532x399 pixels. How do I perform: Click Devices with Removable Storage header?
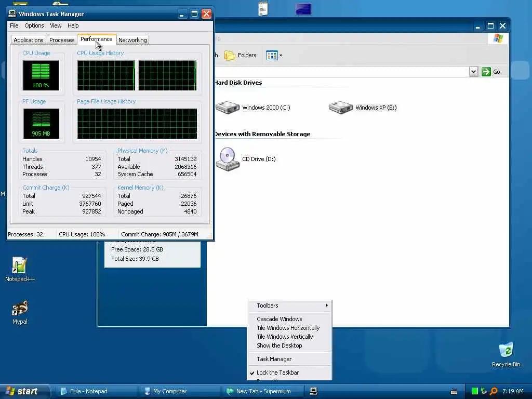click(262, 134)
